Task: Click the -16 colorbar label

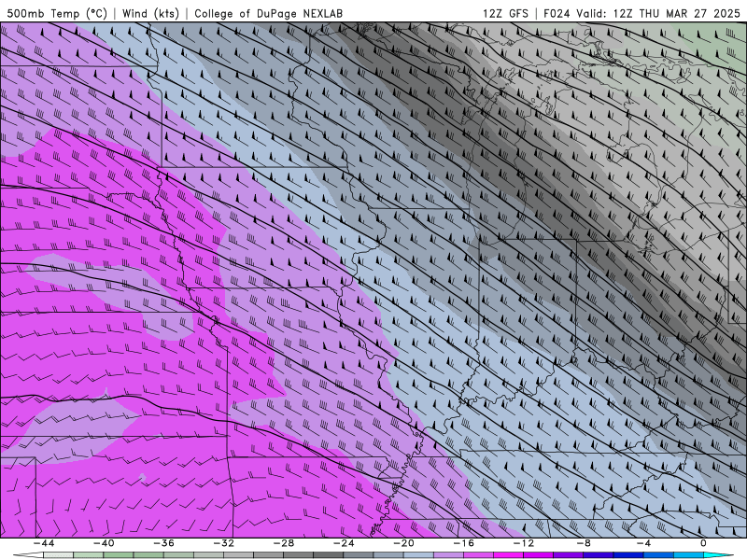Action: [464, 543]
